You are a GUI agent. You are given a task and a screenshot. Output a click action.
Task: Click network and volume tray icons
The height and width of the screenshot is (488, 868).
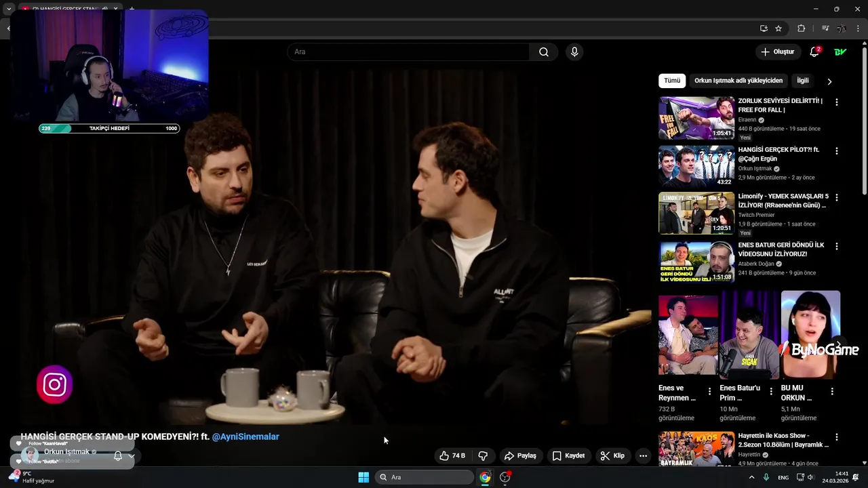[x=805, y=477]
